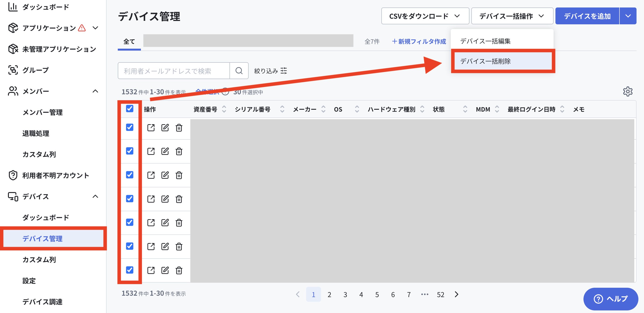
Task: Click the fifth row's edit pencil icon
Action: (165, 223)
